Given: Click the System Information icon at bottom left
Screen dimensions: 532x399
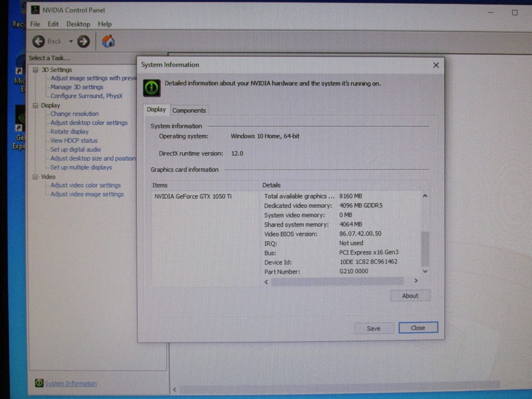Looking at the screenshot, I should click(x=39, y=383).
